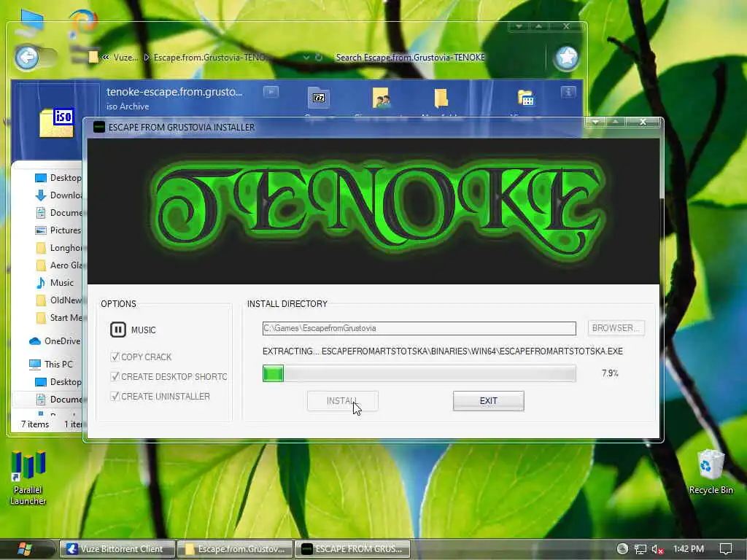This screenshot has height=560, width=747.
Task: Click the Pictures icon in sidebar
Action: point(41,230)
